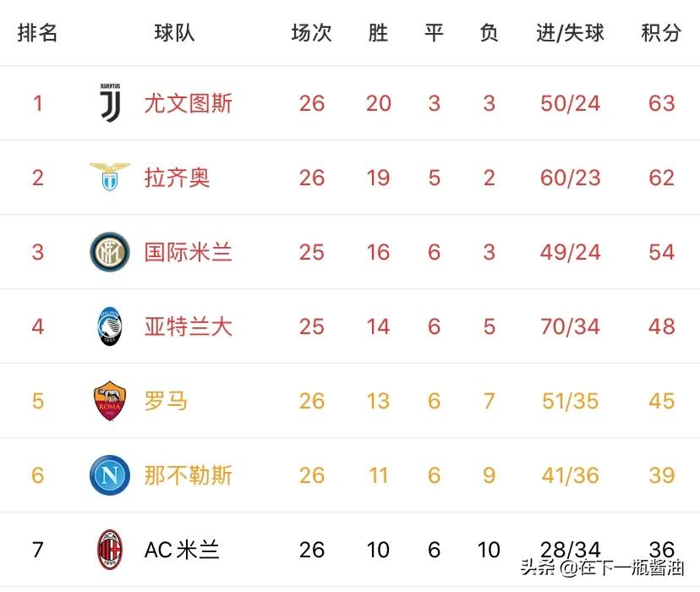Click Juventus points value 63
700x592 pixels.
coord(661,103)
